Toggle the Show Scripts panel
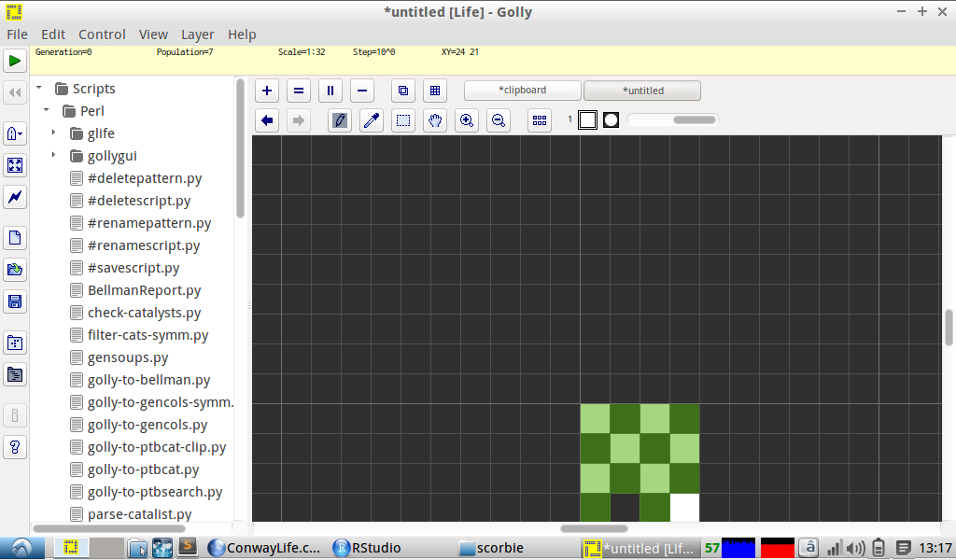This screenshot has height=560, width=956. pyautogui.click(x=15, y=374)
